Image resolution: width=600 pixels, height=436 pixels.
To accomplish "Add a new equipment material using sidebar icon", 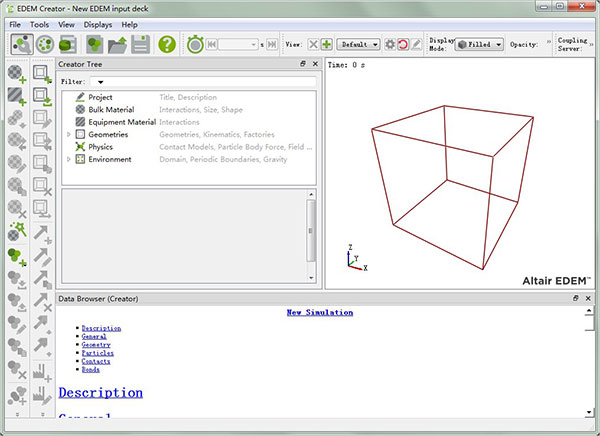I will tap(17, 96).
